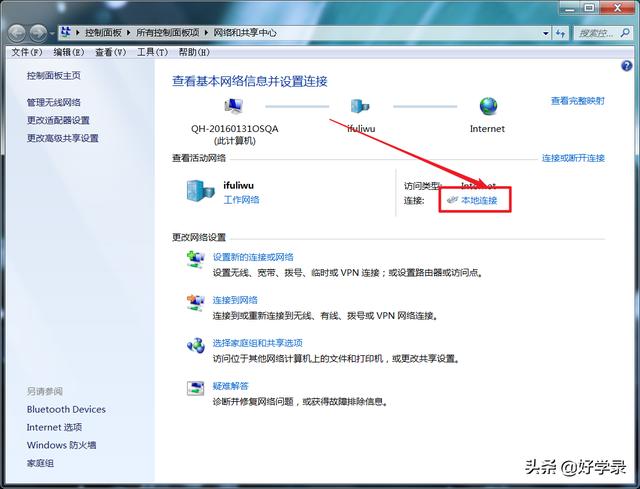Open Windows 防火墙 link
Screen dimensions: 640x489
61,445
